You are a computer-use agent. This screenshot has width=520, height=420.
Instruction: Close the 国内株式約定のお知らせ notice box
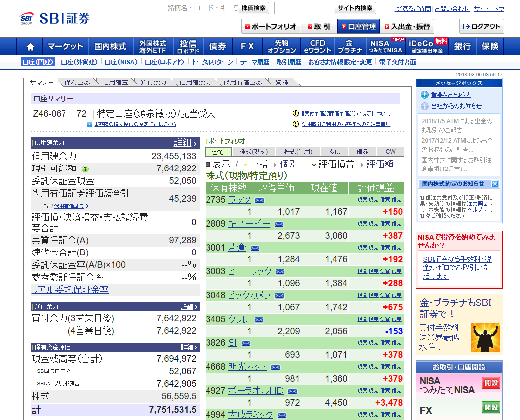[x=494, y=184]
